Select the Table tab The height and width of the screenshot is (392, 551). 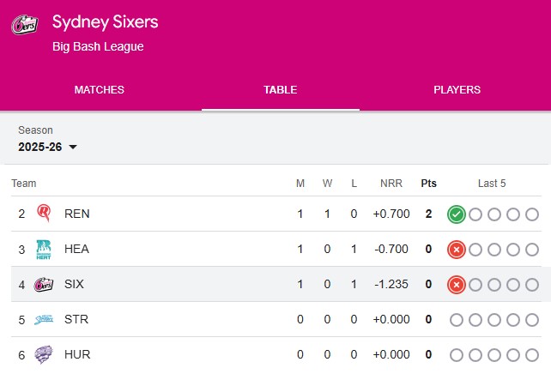point(281,90)
